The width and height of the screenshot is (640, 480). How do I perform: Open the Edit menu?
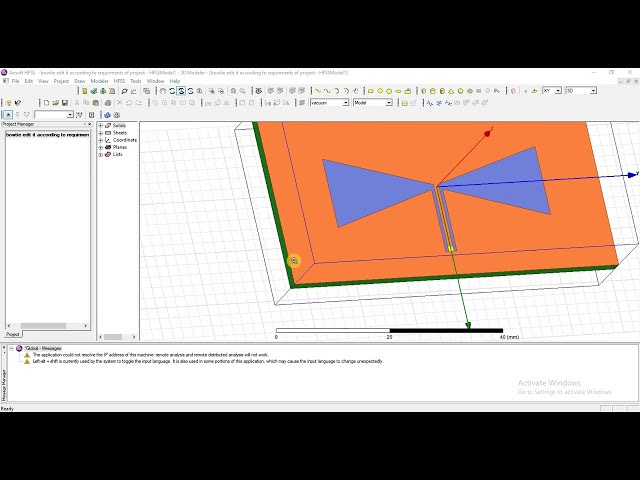tap(29, 81)
